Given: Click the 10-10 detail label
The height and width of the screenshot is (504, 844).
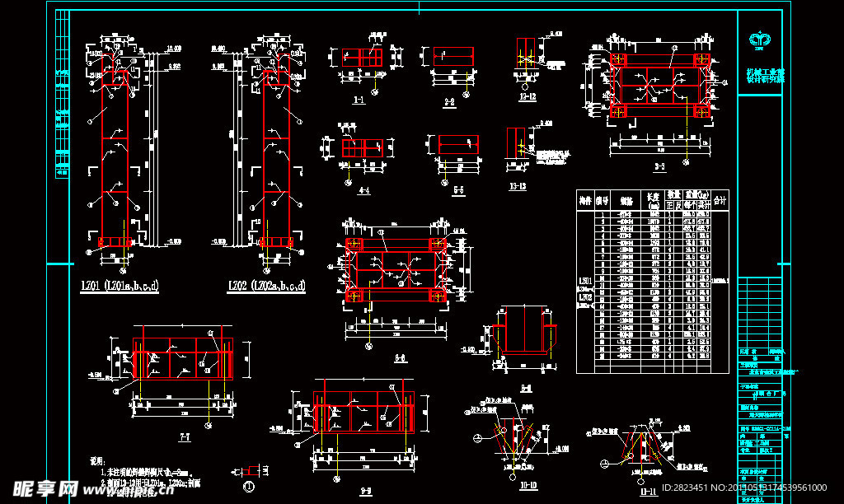Looking at the screenshot, I should [528, 486].
